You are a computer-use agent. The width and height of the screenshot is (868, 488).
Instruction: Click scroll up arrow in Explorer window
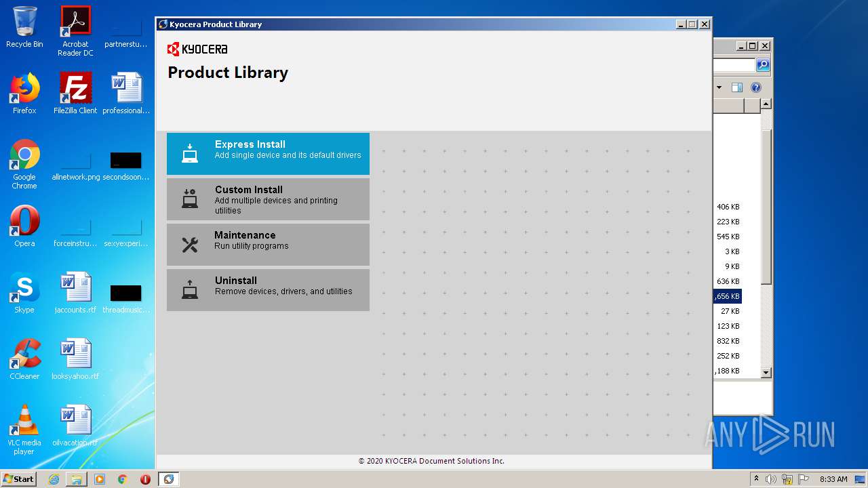(766, 104)
